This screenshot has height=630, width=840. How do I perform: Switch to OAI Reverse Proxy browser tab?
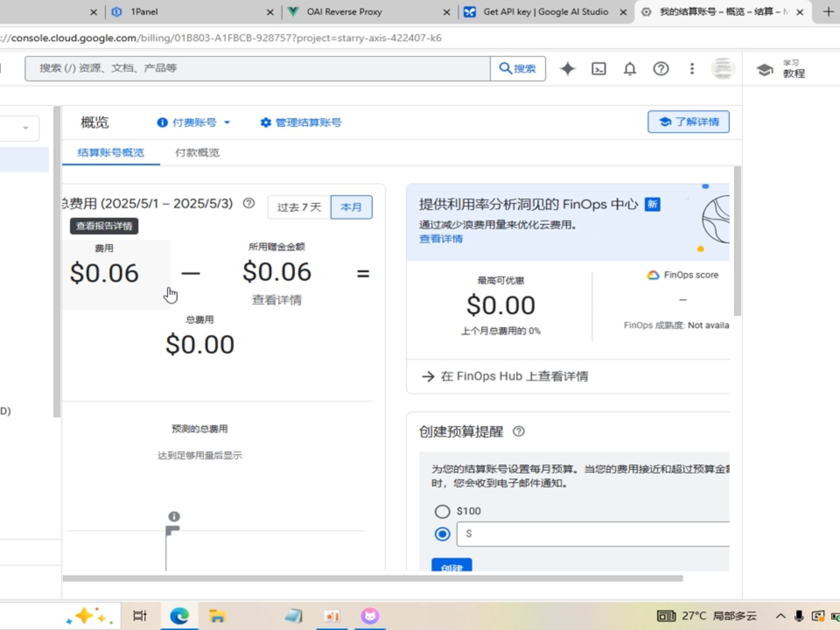[344, 12]
